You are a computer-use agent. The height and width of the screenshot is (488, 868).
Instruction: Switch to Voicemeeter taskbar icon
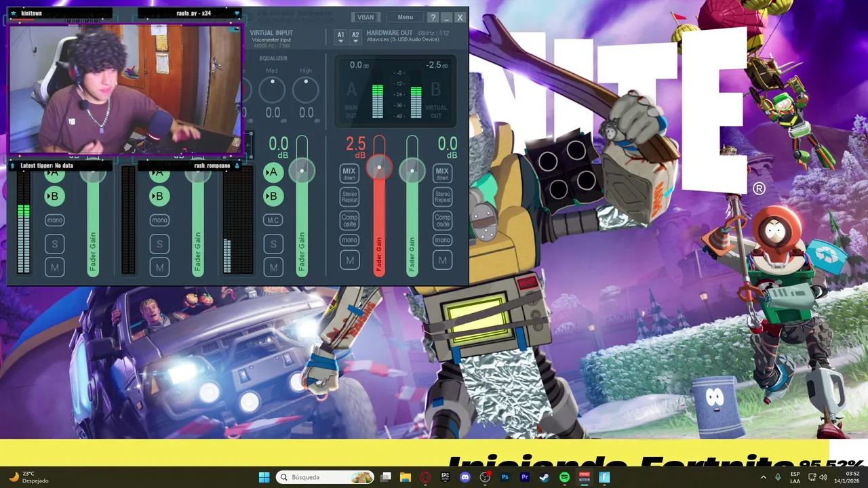point(585,477)
